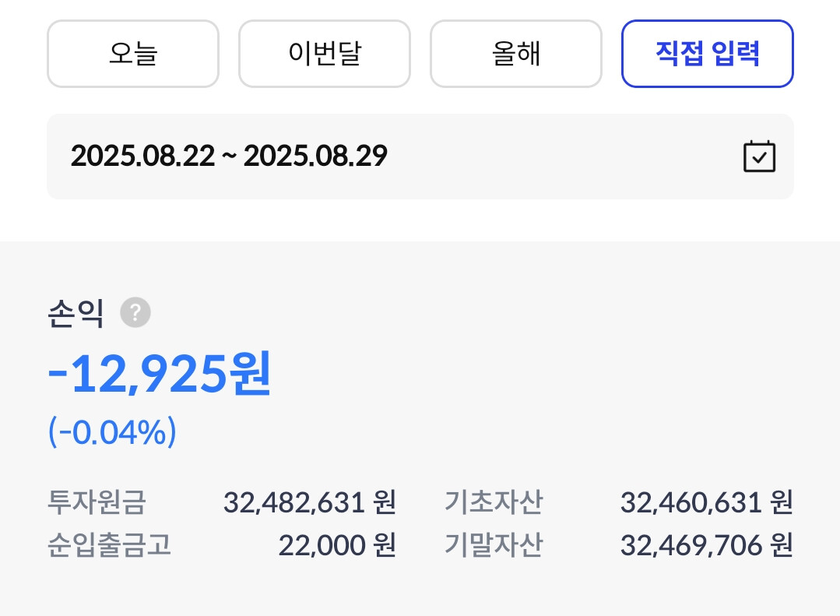The height and width of the screenshot is (616, 840).
Task: Tap the end date 2025.08.29
Action: point(315,157)
